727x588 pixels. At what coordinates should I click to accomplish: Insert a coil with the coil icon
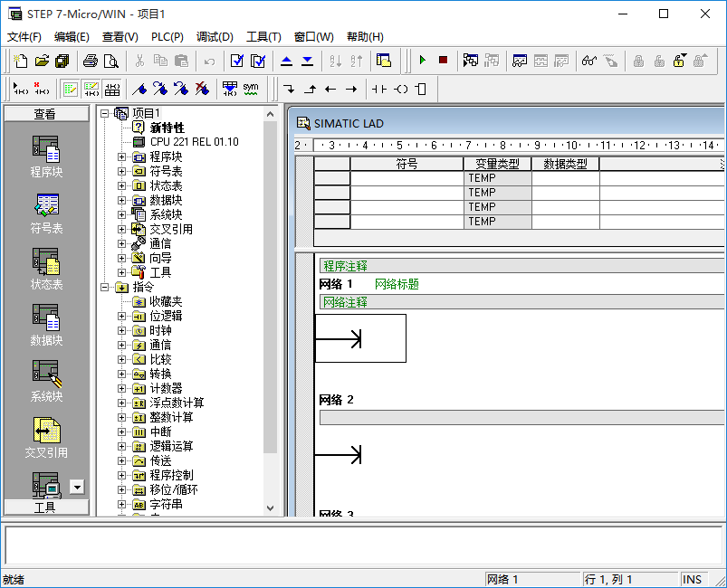coord(400,89)
